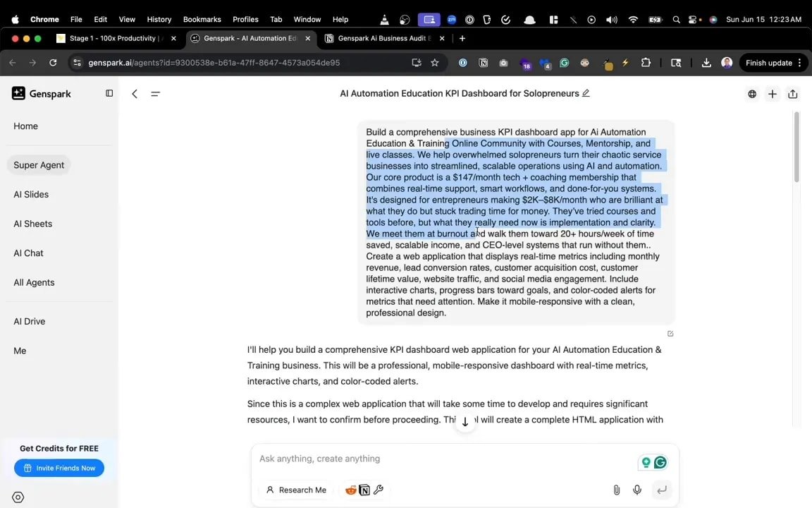Viewport: 812px width, 508px height.
Task: Click the Genspark logo in the sidebar
Action: pyautogui.click(x=18, y=93)
